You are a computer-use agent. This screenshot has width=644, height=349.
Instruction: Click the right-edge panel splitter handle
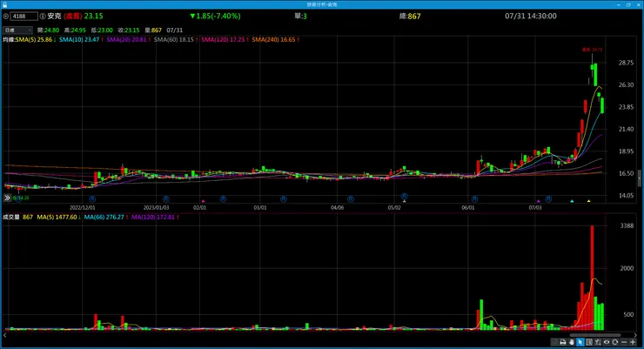point(639,178)
